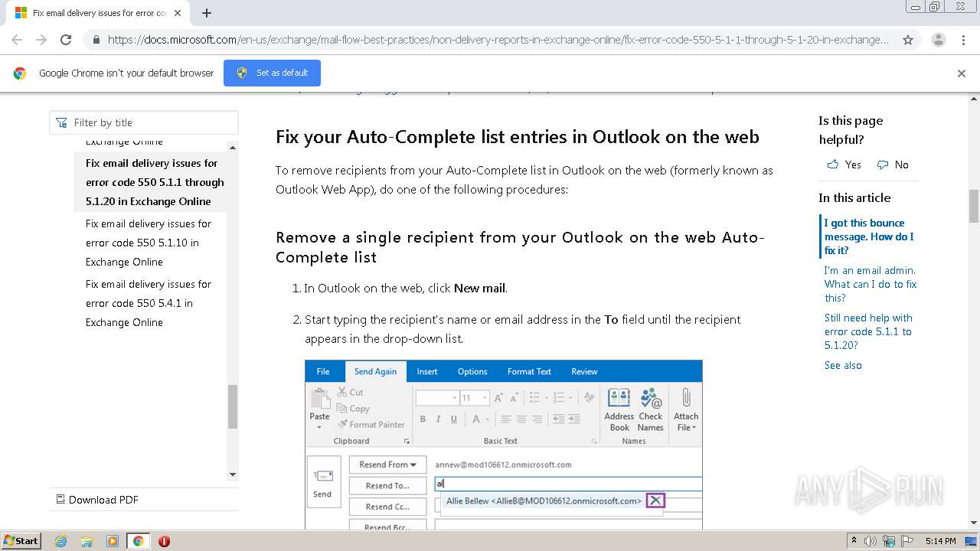Open Internet Explorer from taskbar
Screen dimensions: 980x551
tap(61, 541)
